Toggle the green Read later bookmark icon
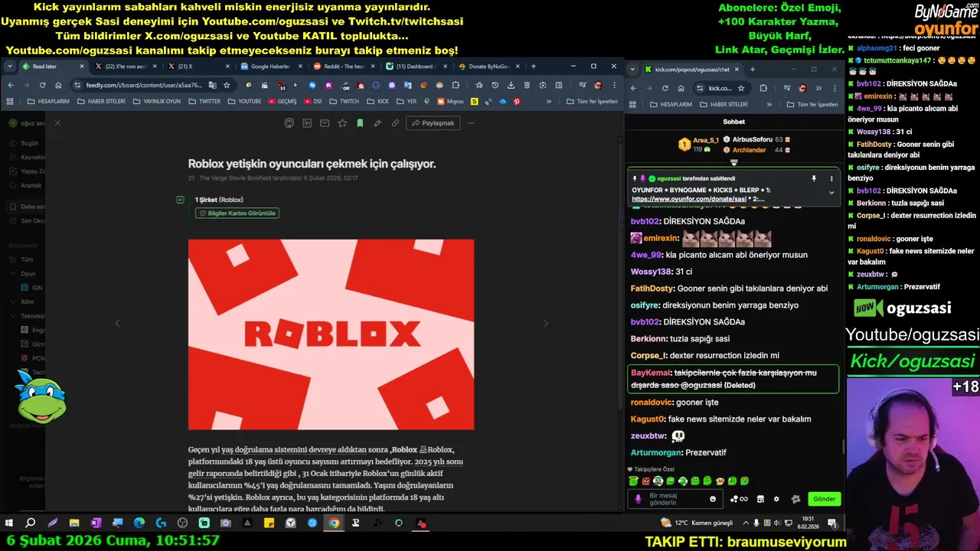 pos(360,122)
